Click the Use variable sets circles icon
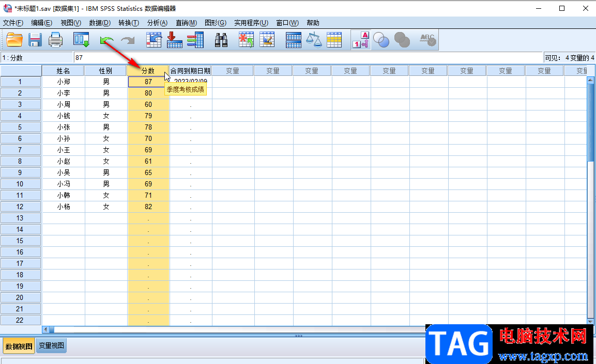Image resolution: width=596 pixels, height=364 pixels. tap(381, 40)
